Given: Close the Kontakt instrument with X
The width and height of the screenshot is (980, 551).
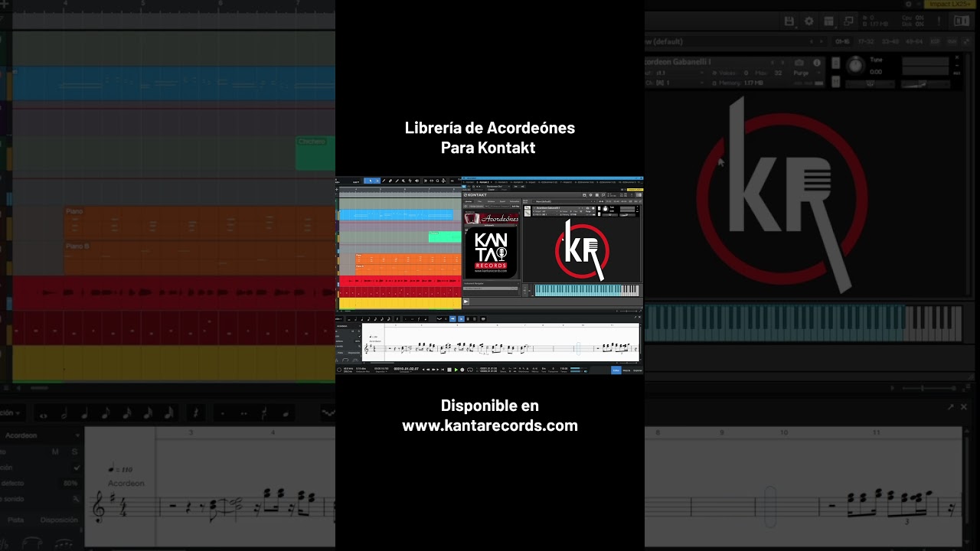Looking at the screenshot, I should pos(957,58).
